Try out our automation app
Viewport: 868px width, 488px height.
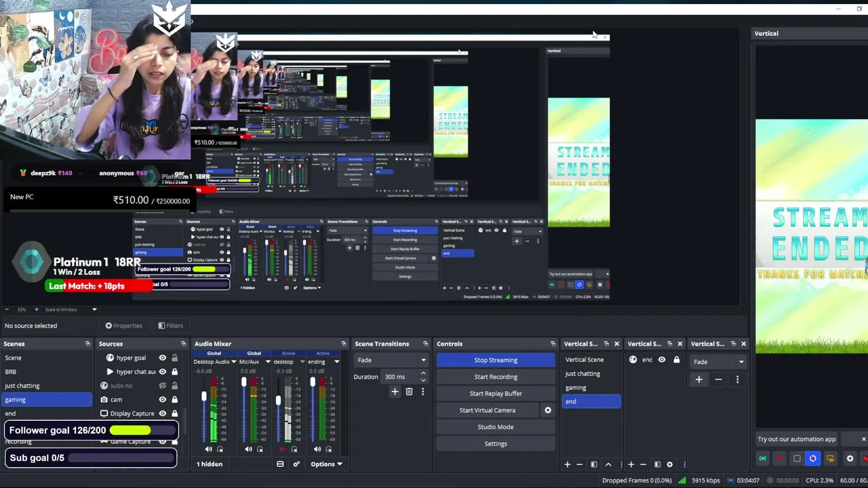pyautogui.click(x=797, y=439)
